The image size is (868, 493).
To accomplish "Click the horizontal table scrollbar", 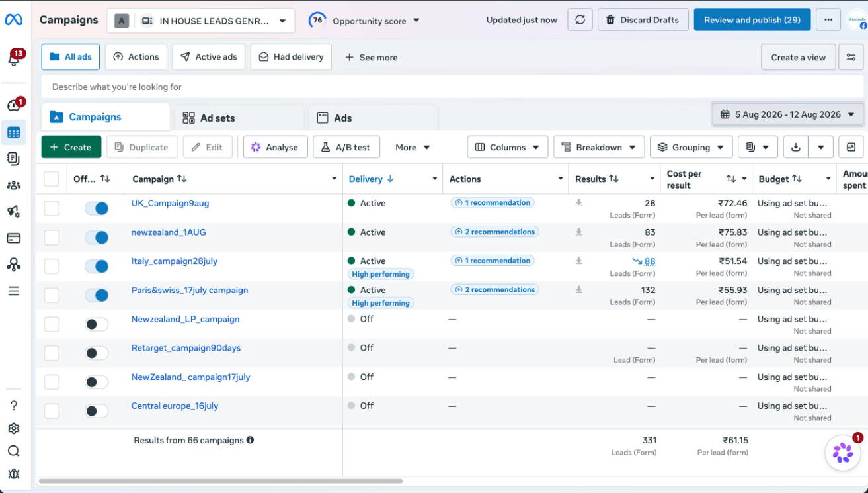I will [x=221, y=481].
